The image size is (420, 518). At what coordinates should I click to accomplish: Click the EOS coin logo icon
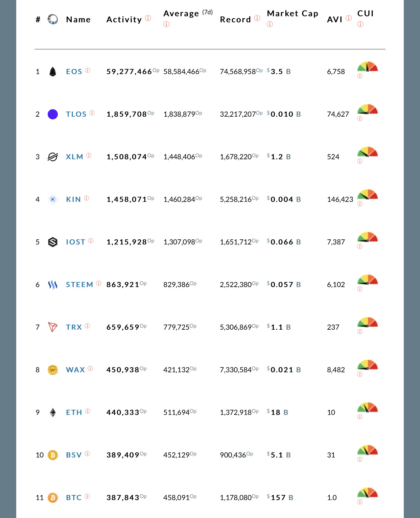53,72
